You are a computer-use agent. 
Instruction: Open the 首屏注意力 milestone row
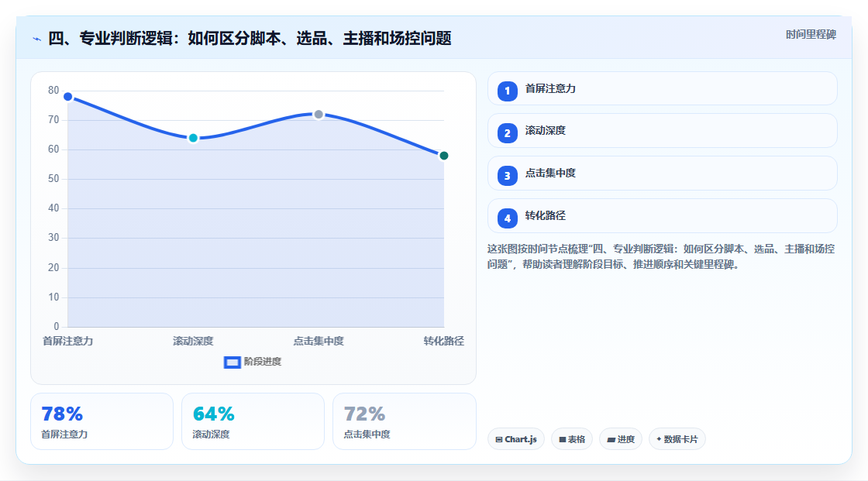662,88
